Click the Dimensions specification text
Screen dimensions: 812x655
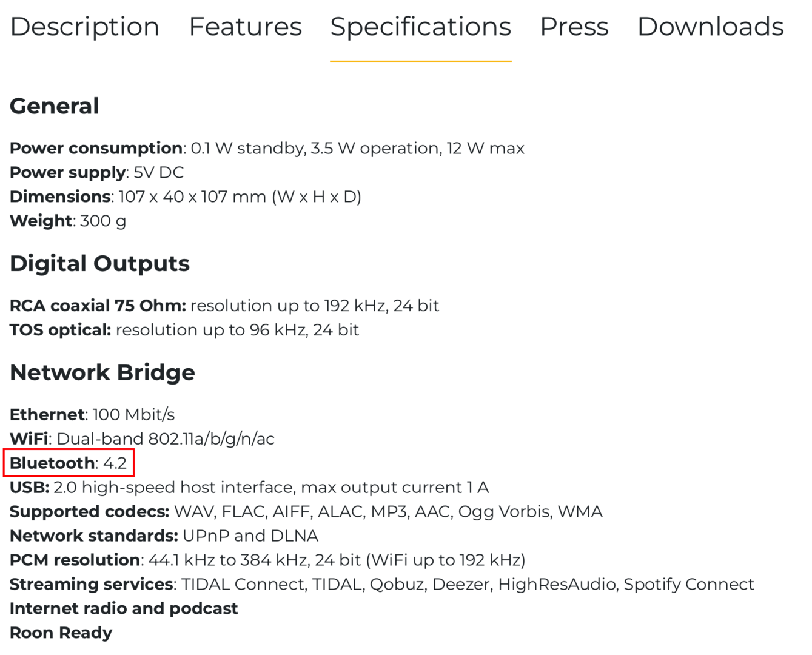tap(186, 196)
